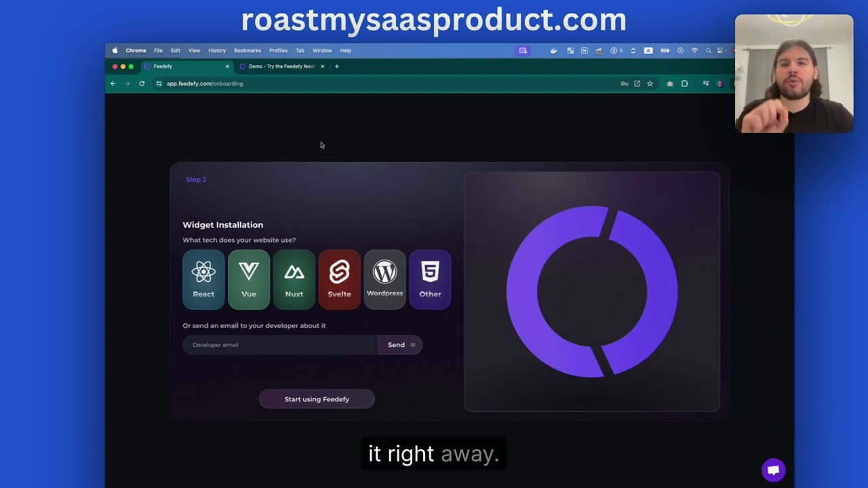Viewport: 868px width, 488px height.
Task: Focus the Developer email field
Action: 280,345
